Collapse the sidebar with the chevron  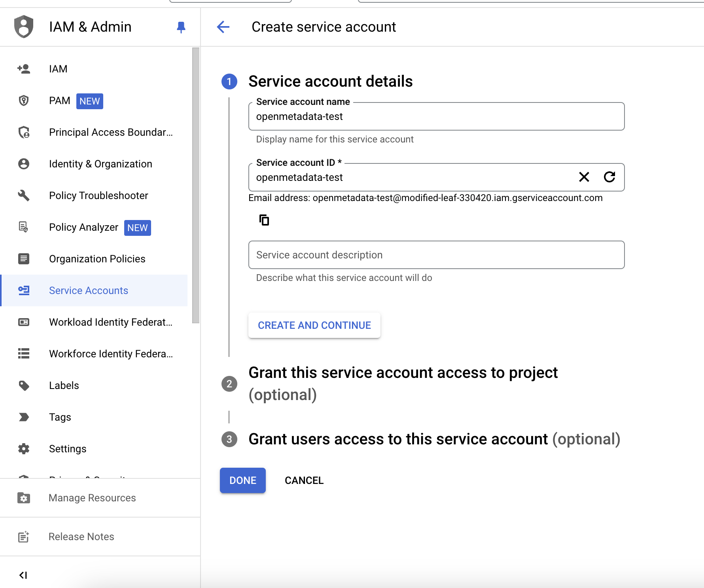[24, 575]
